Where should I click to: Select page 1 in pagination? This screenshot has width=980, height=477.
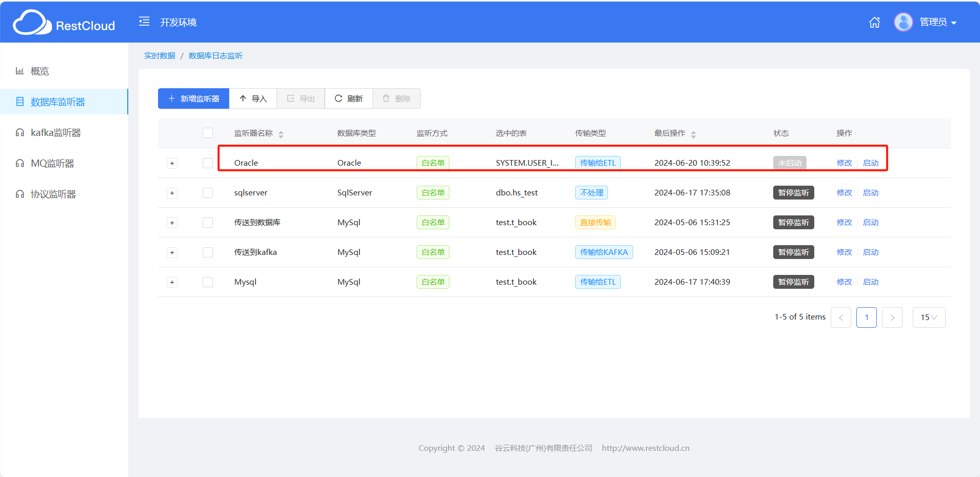pyautogui.click(x=867, y=317)
